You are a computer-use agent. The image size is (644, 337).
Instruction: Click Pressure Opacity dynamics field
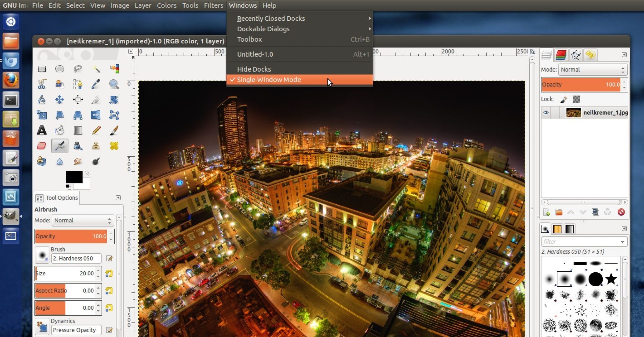(76, 330)
